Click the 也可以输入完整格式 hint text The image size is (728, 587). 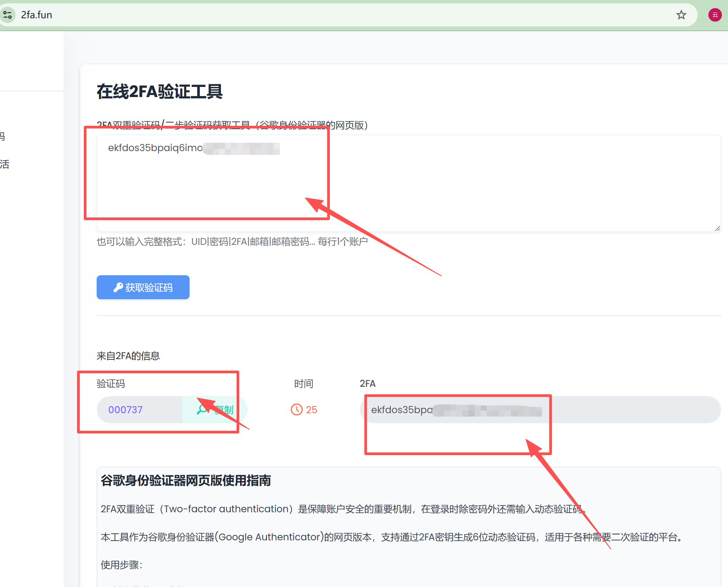click(x=232, y=242)
